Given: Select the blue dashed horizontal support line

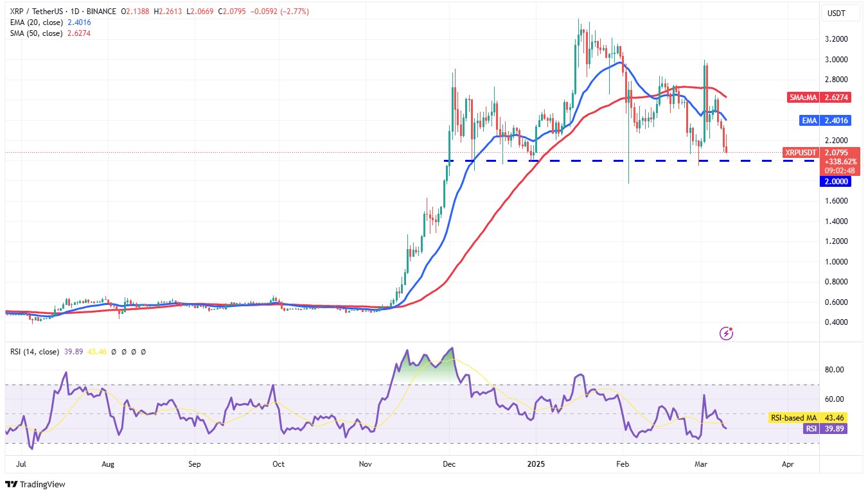Looking at the screenshot, I should 630,161.
